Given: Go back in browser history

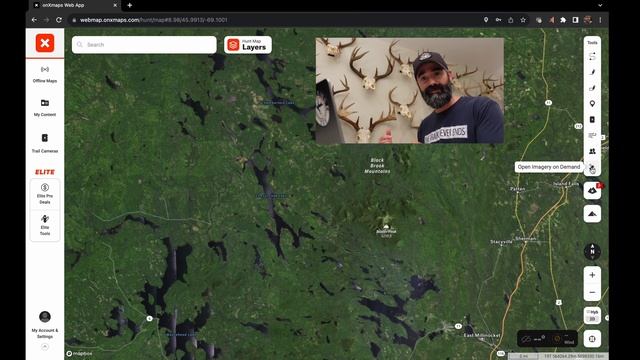Looking at the screenshot, I should click(34, 20).
